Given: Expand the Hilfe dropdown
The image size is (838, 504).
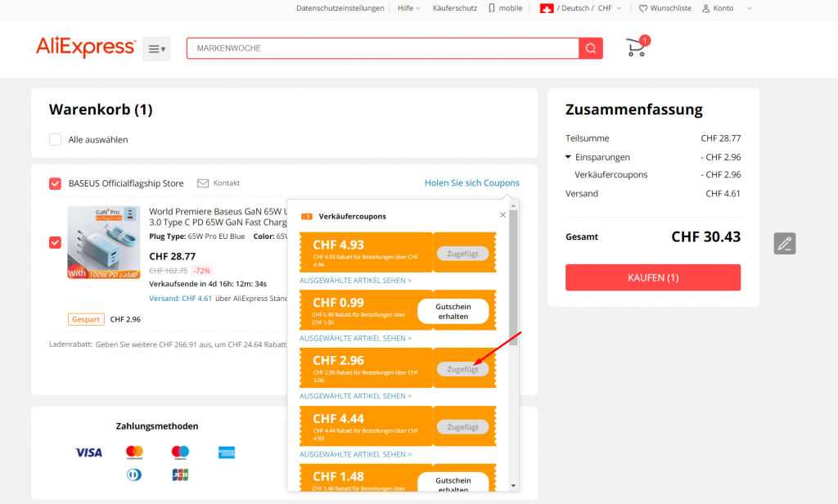Looking at the screenshot, I should pyautogui.click(x=409, y=8).
